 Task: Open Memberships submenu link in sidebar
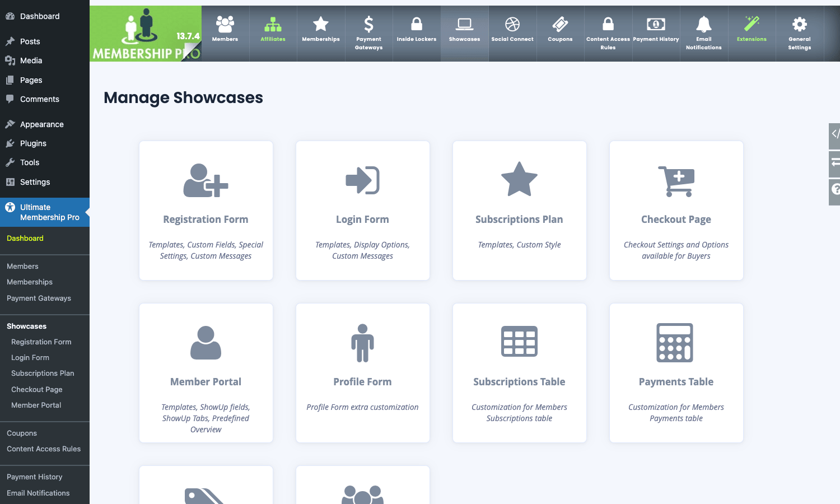pyautogui.click(x=30, y=282)
